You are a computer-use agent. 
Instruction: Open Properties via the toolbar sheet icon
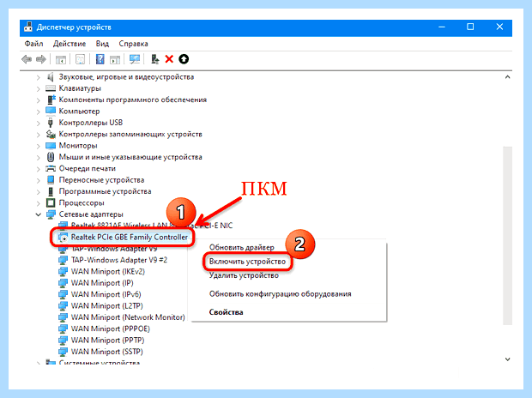[x=80, y=59]
